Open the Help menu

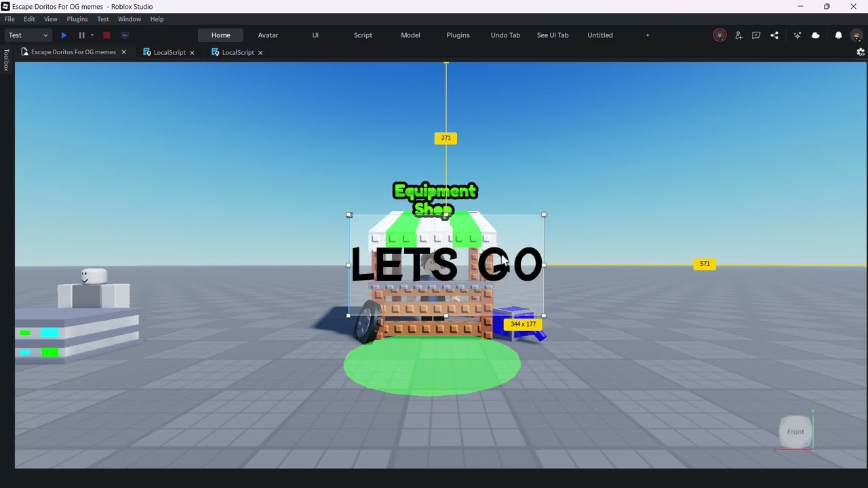click(157, 19)
